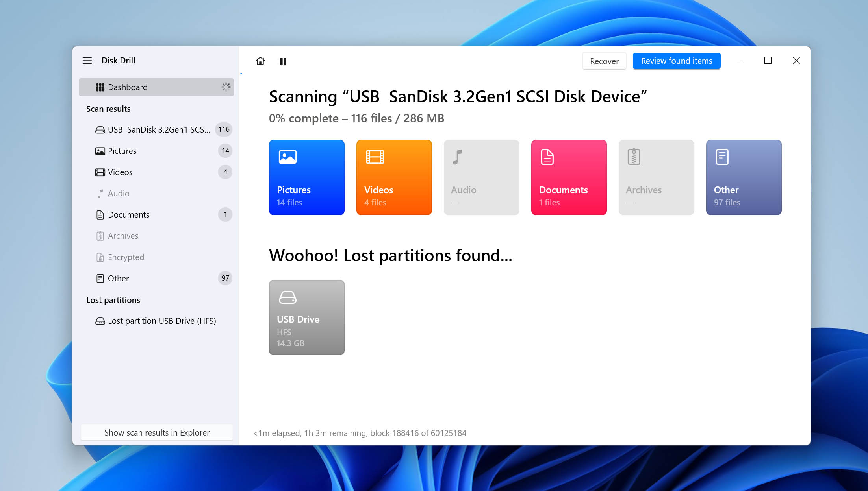
Task: Select Audio in the sidebar
Action: (x=156, y=193)
